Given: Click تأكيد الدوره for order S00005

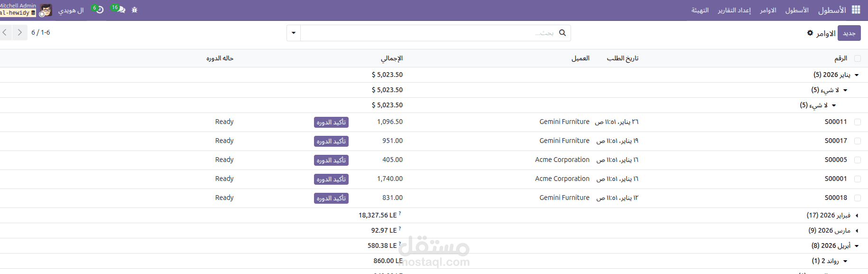Looking at the screenshot, I should pyautogui.click(x=331, y=160).
